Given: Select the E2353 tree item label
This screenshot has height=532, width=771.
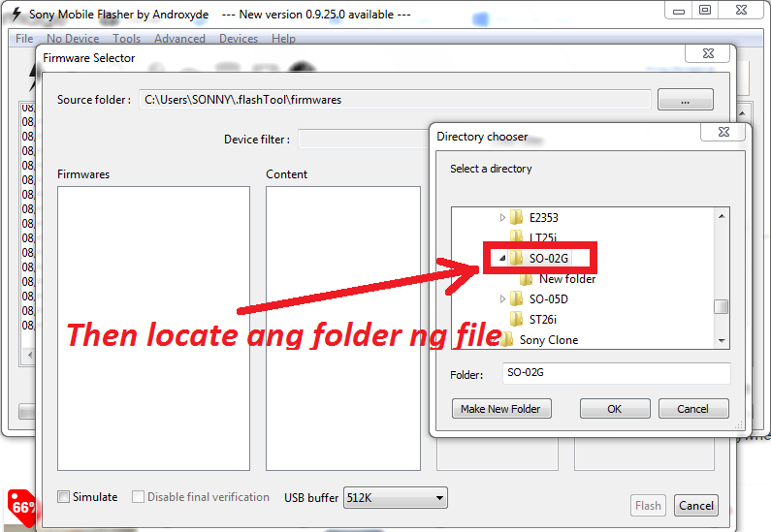Looking at the screenshot, I should 543,217.
